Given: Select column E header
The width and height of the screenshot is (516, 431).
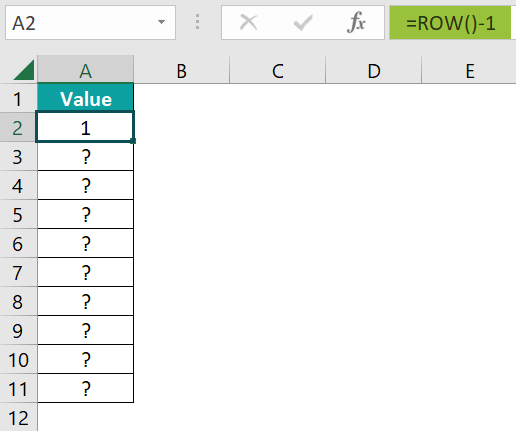Looking at the screenshot, I should coord(469,70).
